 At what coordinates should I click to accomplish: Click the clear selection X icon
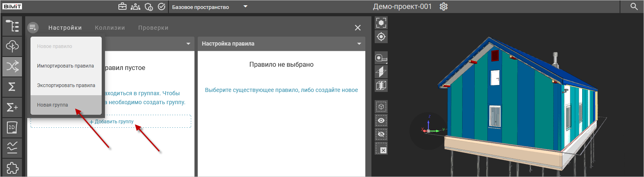pos(381,148)
